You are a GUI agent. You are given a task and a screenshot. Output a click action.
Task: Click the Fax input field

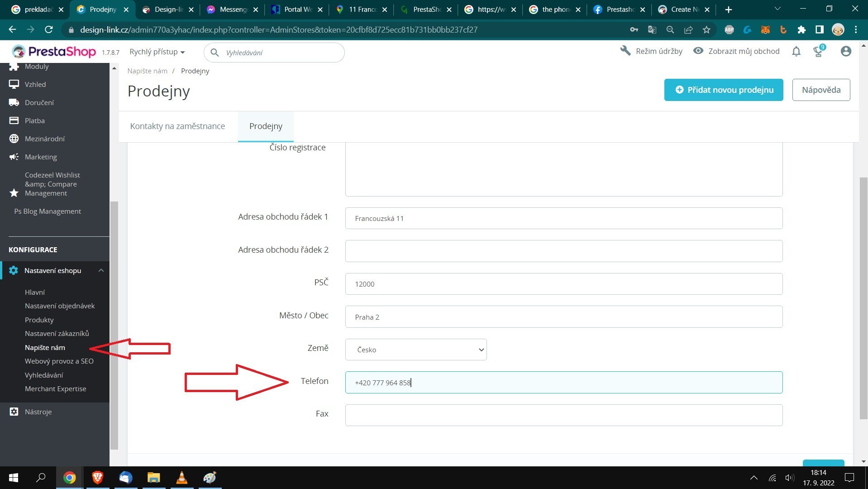(x=564, y=415)
